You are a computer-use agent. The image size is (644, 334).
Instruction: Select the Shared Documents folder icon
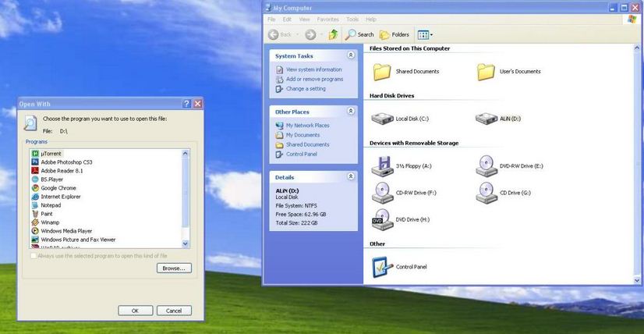pos(382,72)
